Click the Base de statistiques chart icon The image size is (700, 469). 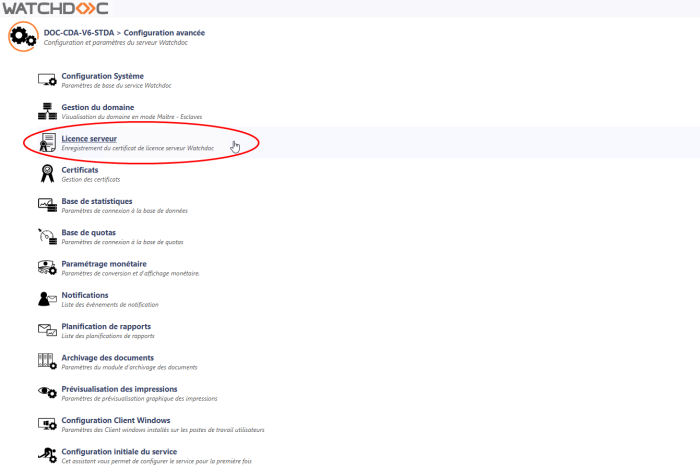47,205
